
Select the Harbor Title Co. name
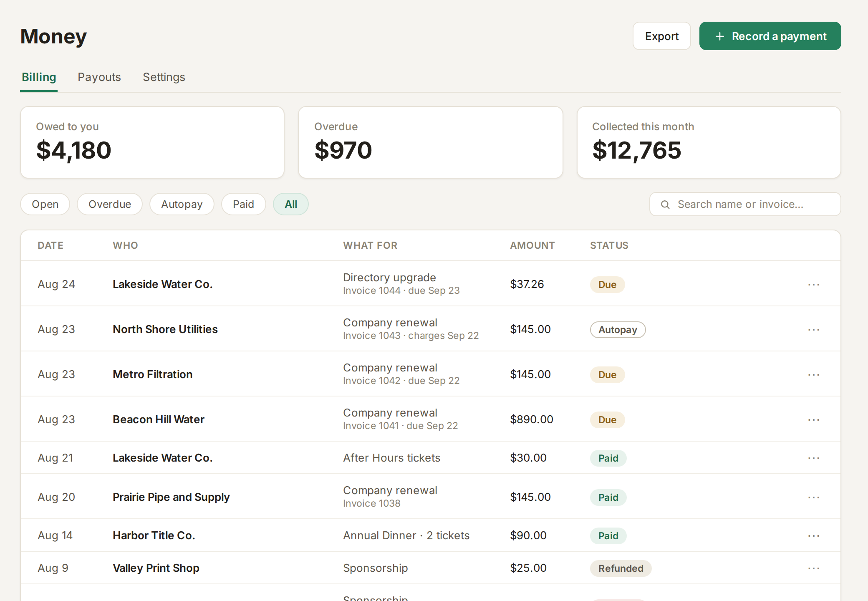click(x=154, y=535)
